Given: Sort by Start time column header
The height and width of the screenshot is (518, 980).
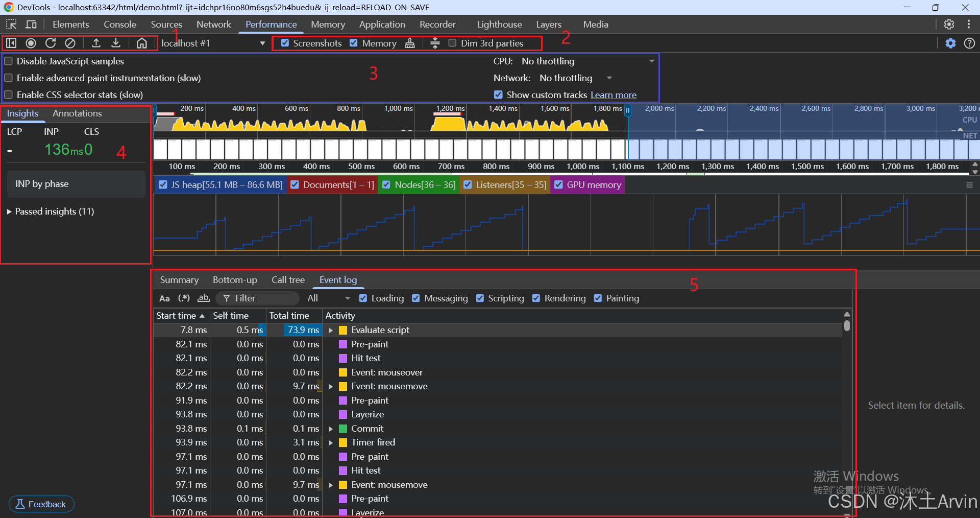Looking at the screenshot, I should pos(181,316).
